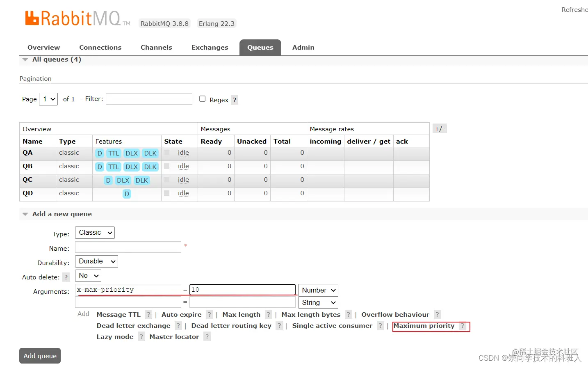Click the RabbitMQ logo
The height and width of the screenshot is (366, 588).
point(78,19)
